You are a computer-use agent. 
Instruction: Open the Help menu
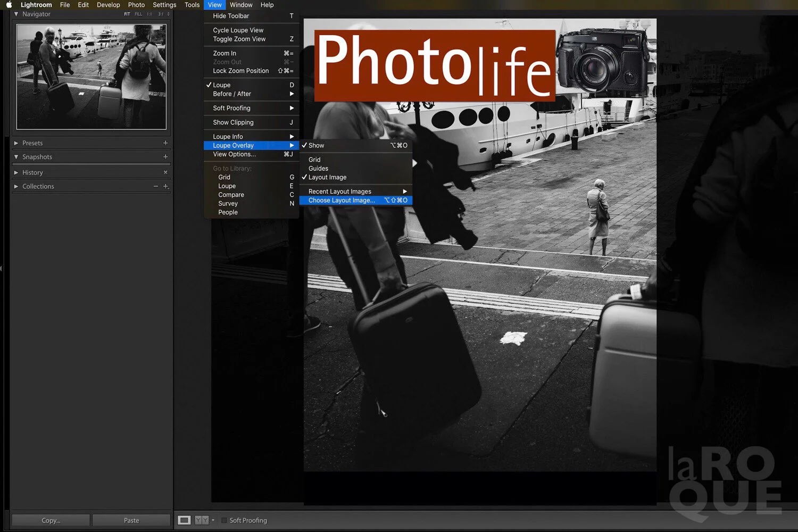click(267, 5)
